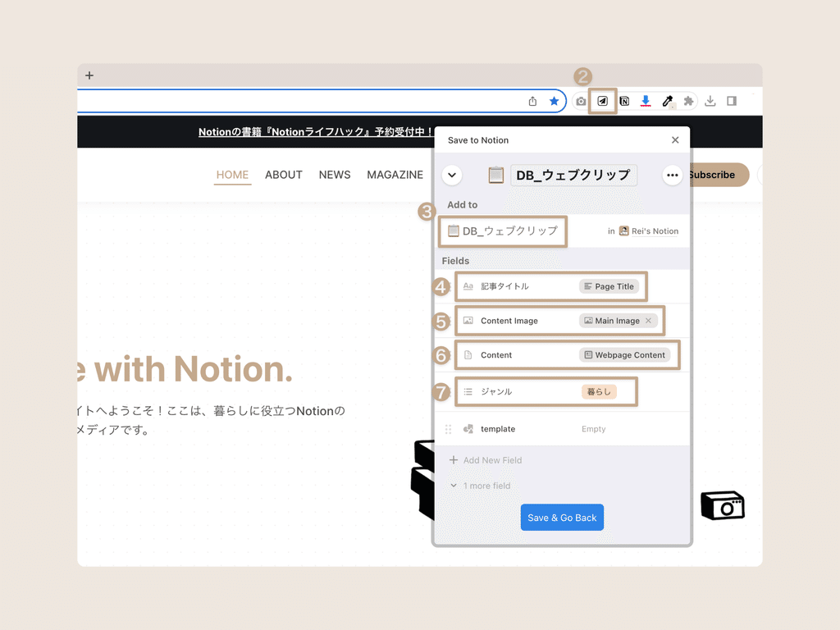Image resolution: width=840 pixels, height=630 pixels.
Task: Click the template relation field icon
Action: click(468, 429)
